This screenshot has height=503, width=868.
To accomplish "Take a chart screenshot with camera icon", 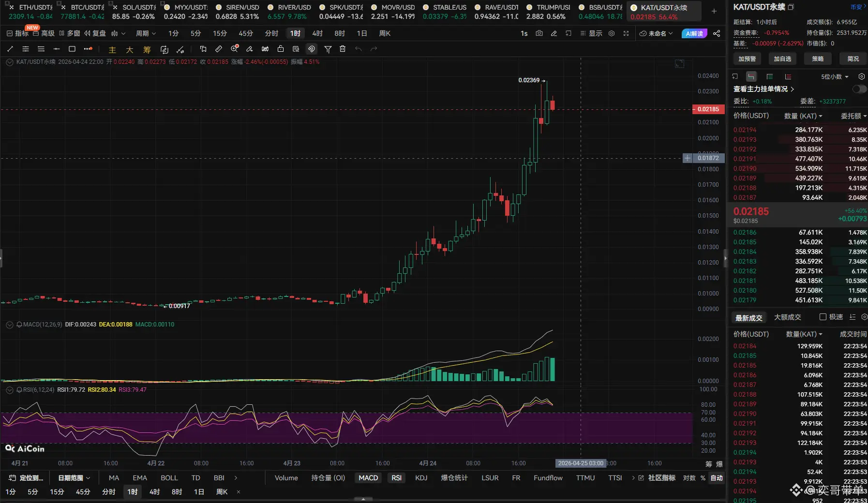I will (x=539, y=33).
